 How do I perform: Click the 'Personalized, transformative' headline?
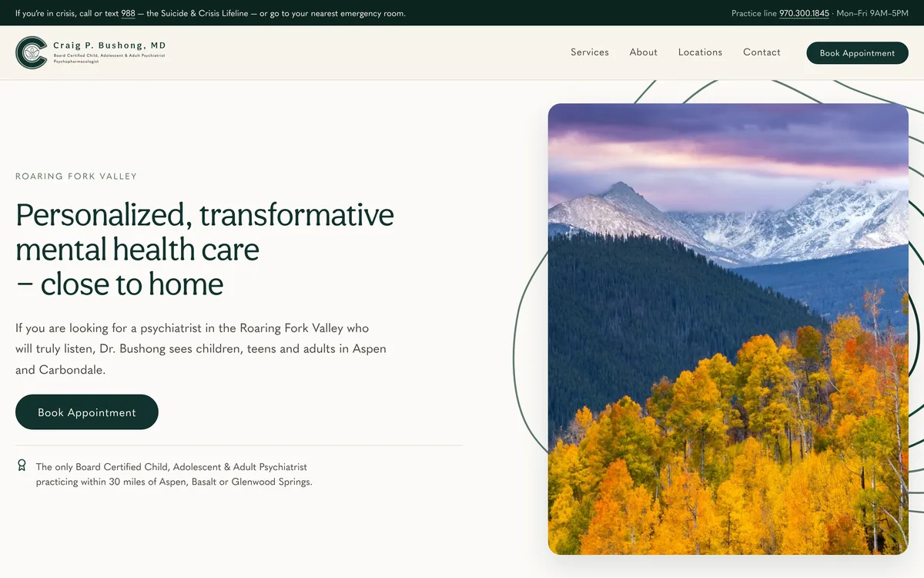(205, 249)
